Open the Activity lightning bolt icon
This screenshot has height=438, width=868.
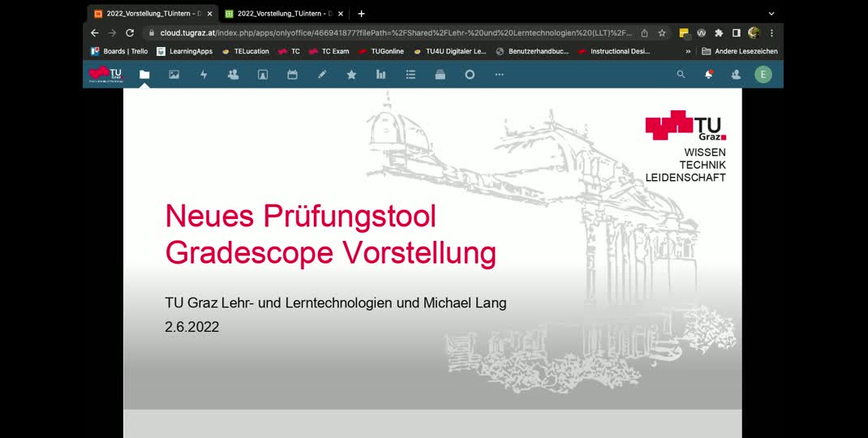click(x=204, y=74)
